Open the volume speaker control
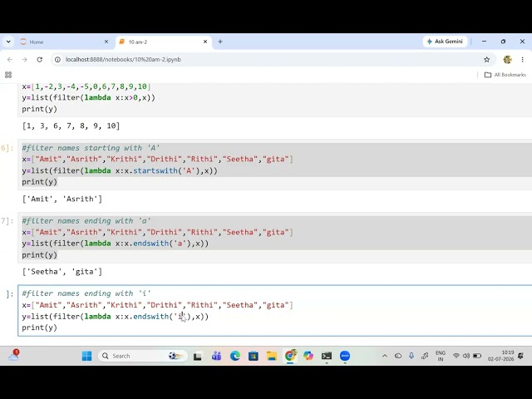The width and height of the screenshot is (532, 399). (466, 356)
